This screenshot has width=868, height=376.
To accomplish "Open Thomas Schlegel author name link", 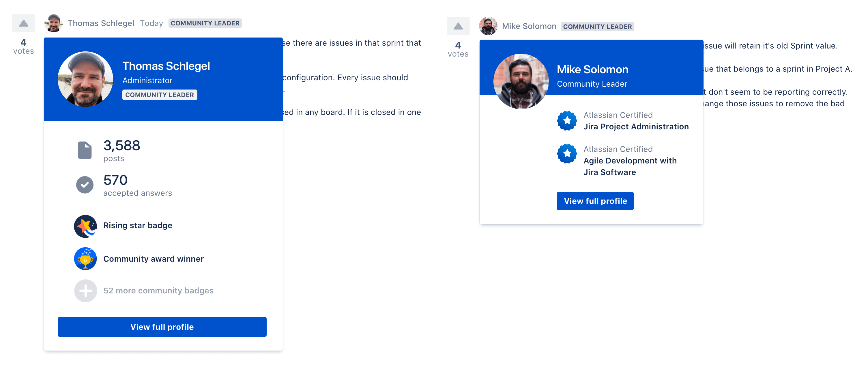I will point(101,23).
